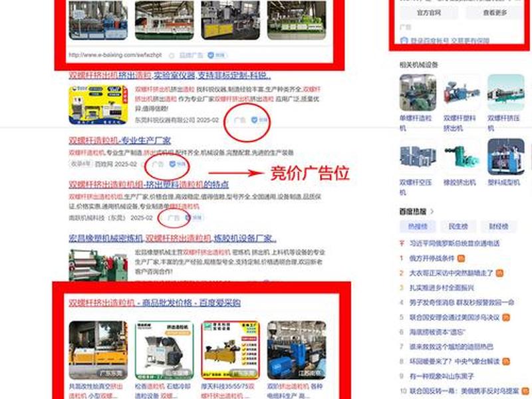The height and width of the screenshot is (399, 532).
Task: Click the 热 badge next to the 大衣哥 item
Action: click(499, 273)
